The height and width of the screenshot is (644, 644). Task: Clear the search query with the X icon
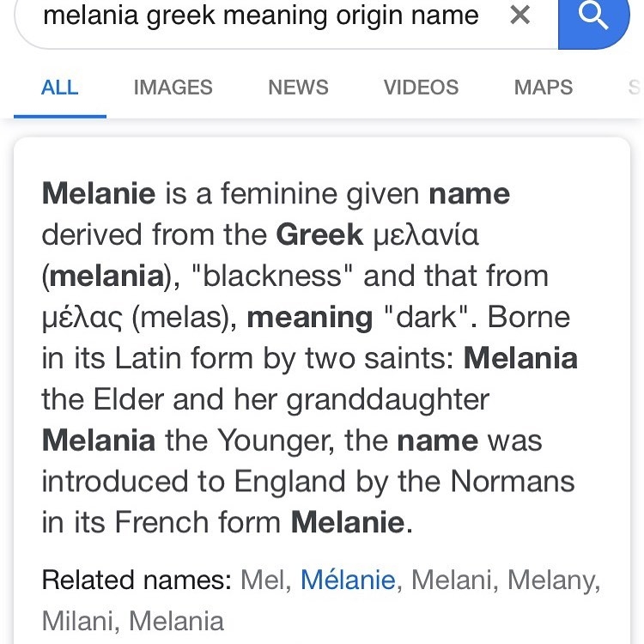point(520,15)
